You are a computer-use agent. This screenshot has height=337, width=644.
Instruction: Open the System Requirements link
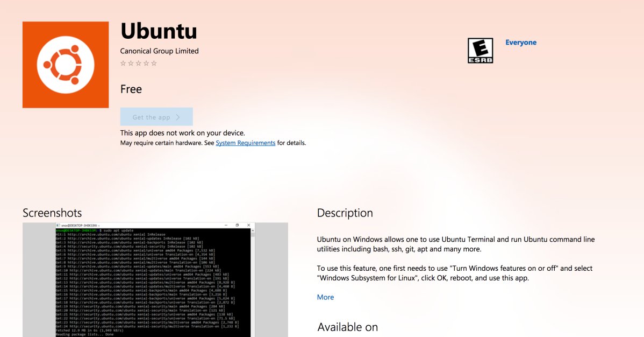coord(245,143)
